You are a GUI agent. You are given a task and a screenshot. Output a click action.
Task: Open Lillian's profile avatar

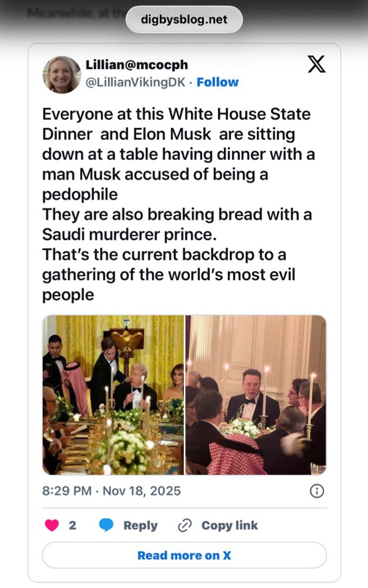(x=62, y=75)
